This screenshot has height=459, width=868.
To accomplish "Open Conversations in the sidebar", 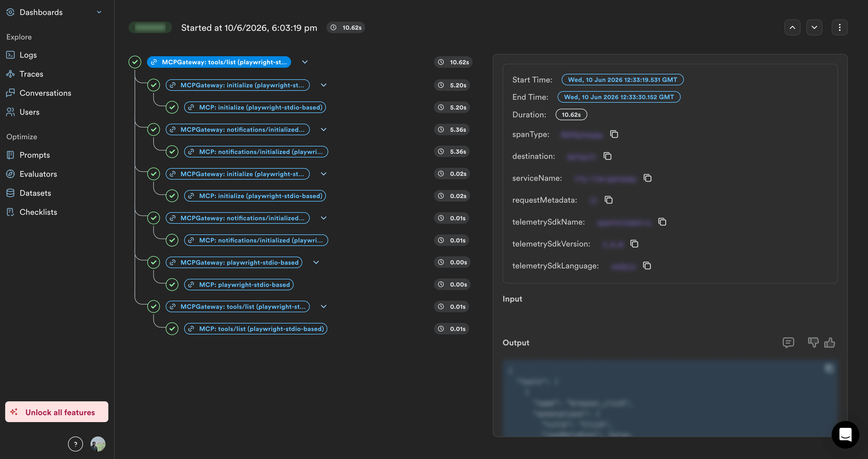I will pyautogui.click(x=45, y=93).
